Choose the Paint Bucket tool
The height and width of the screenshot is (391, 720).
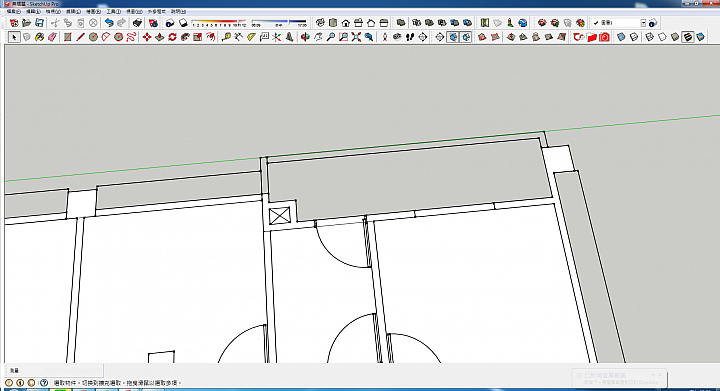pyautogui.click(x=39, y=37)
